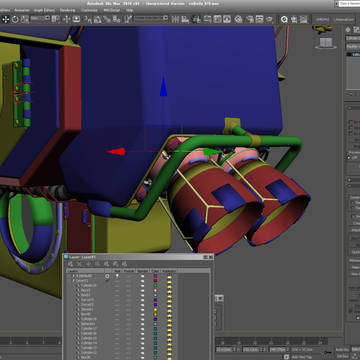The image size is (360, 360).
Task: Open the Material Editor toolbar icon
Action: 238,19
